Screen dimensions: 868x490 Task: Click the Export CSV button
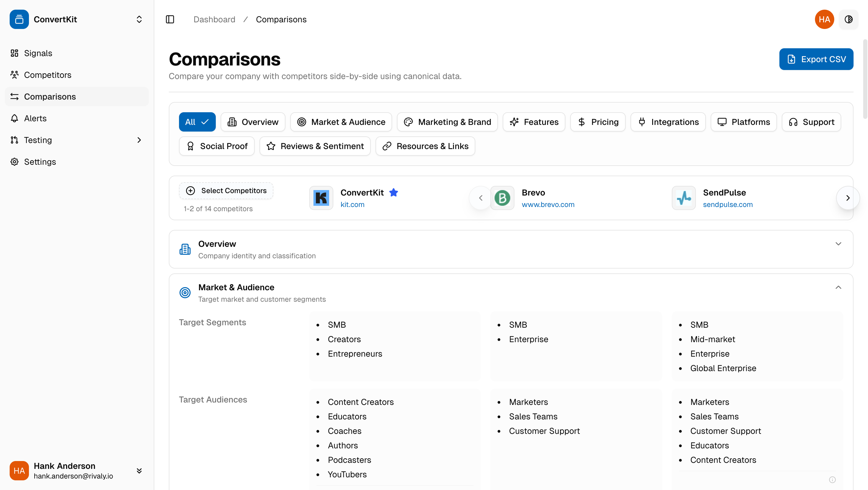[816, 59]
